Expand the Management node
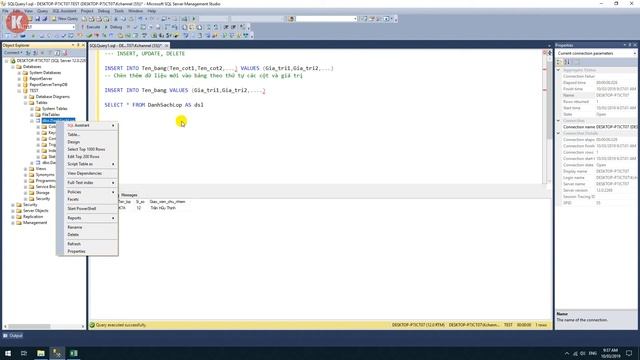The image size is (640, 360). 13,223
